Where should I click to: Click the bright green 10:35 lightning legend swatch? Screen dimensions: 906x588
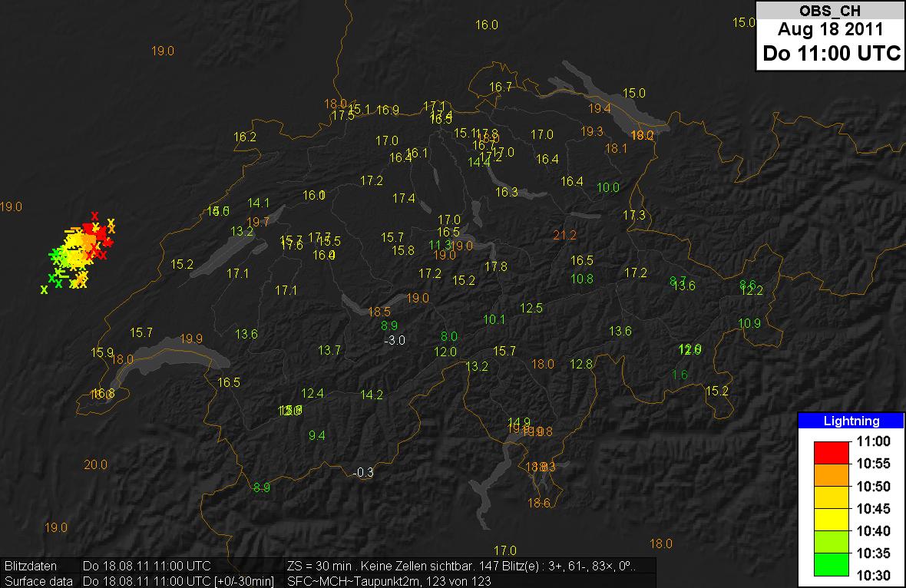click(x=831, y=564)
